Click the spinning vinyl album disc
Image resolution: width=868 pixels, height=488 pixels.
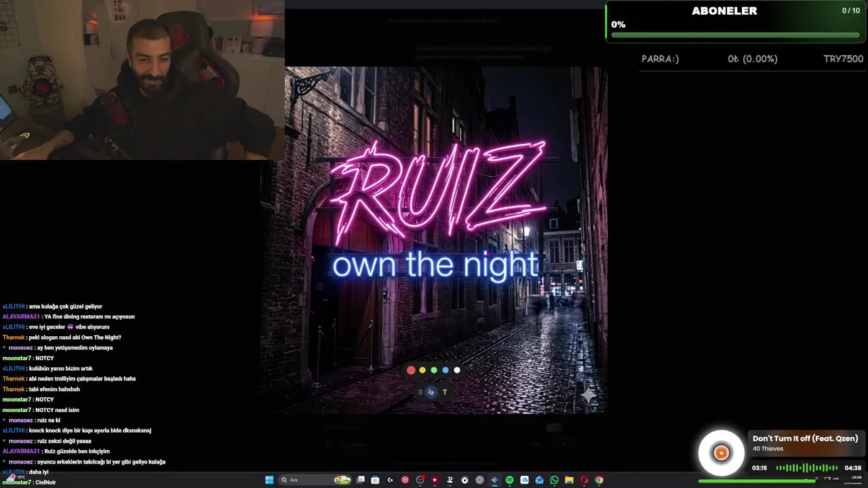tap(721, 453)
